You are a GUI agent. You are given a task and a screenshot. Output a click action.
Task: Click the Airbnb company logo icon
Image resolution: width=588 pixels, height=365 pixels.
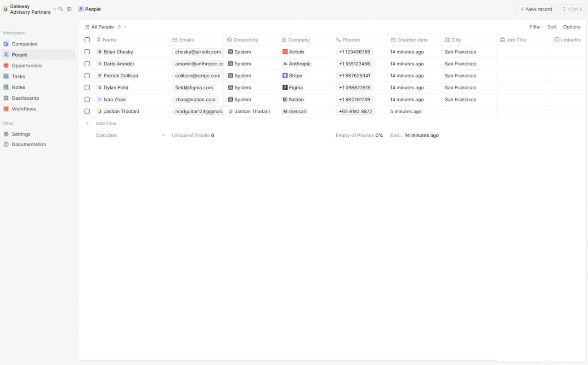tap(285, 52)
